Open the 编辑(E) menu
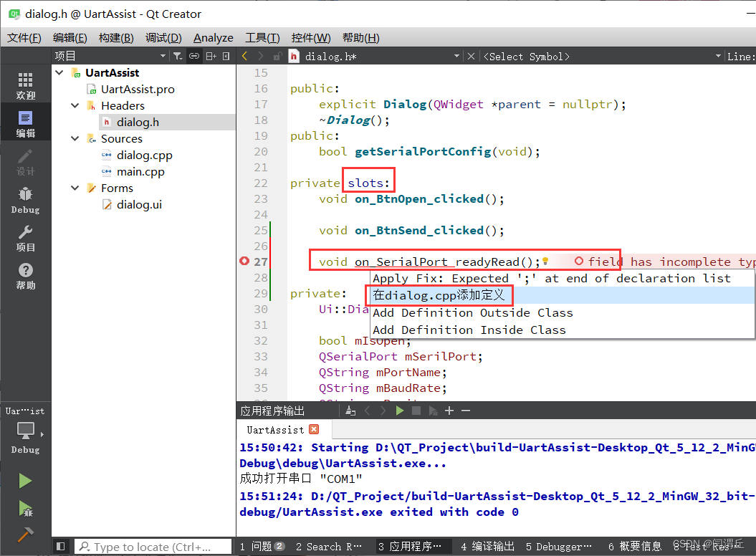 point(70,37)
